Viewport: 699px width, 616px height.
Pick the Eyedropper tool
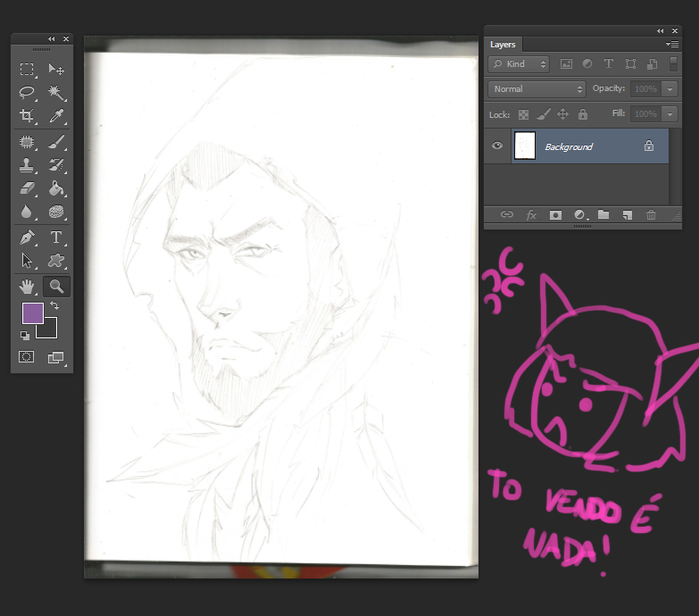tap(55, 116)
